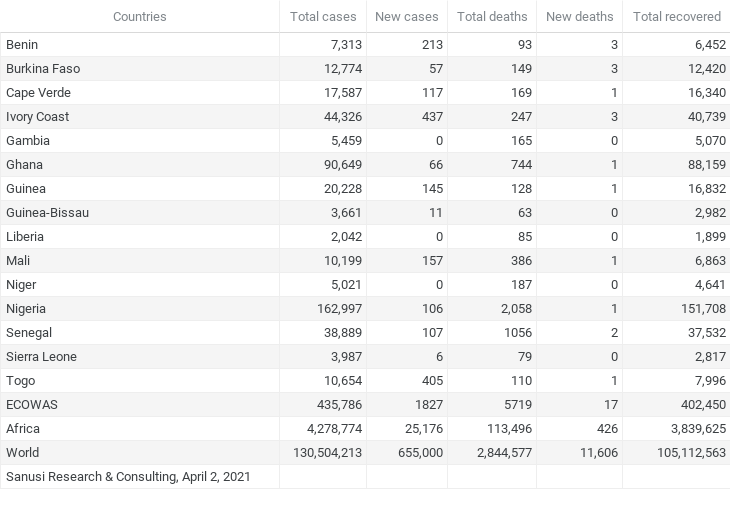
Task: Click the World total cases cell
Action: coord(327,453)
